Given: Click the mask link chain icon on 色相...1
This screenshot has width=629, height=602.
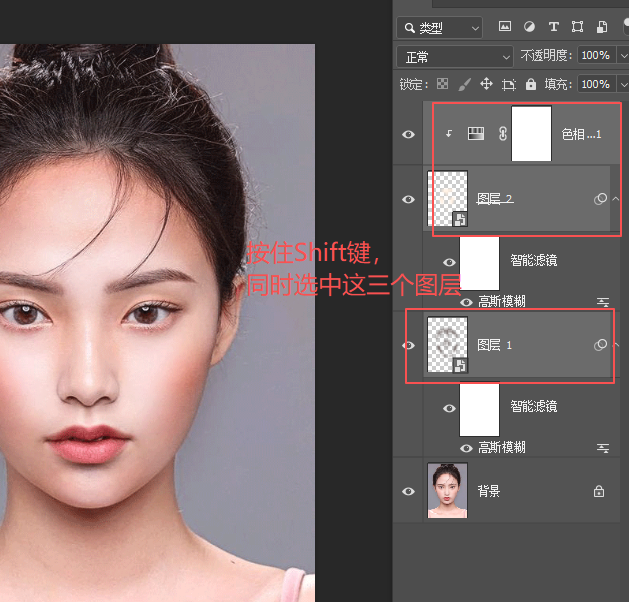Looking at the screenshot, I should pos(503,134).
